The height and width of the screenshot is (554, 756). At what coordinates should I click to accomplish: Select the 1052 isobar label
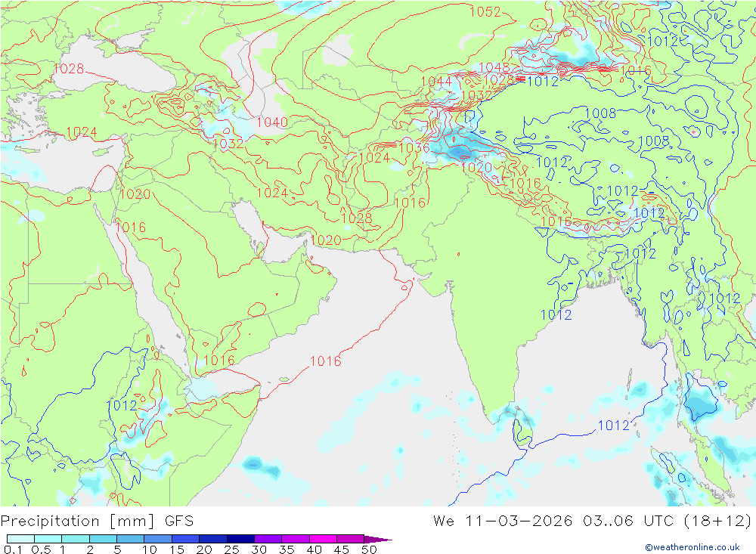(x=485, y=11)
